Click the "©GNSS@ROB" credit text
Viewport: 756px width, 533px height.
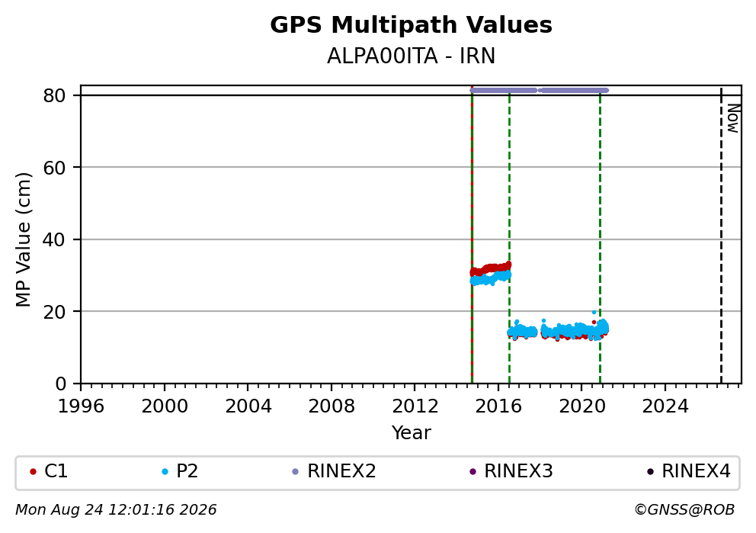[684, 509]
